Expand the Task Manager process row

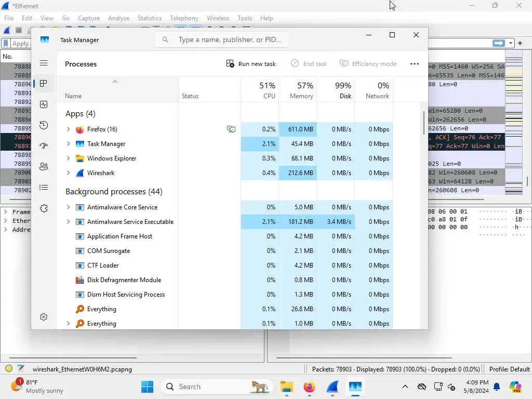(x=68, y=144)
